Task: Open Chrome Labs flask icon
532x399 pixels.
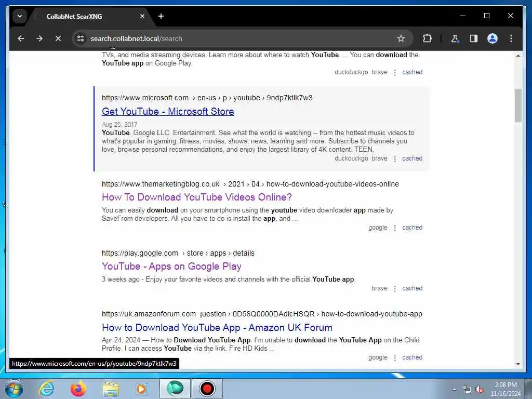Action: pyautogui.click(x=455, y=38)
